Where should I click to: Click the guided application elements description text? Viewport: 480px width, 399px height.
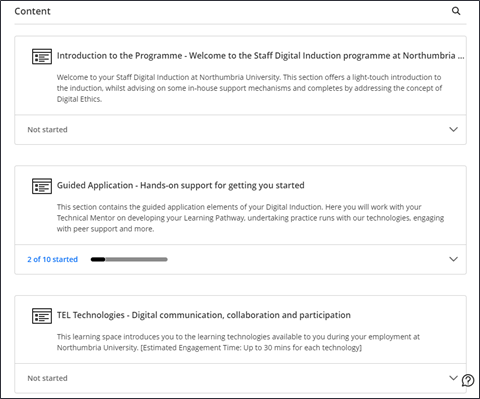(250, 218)
